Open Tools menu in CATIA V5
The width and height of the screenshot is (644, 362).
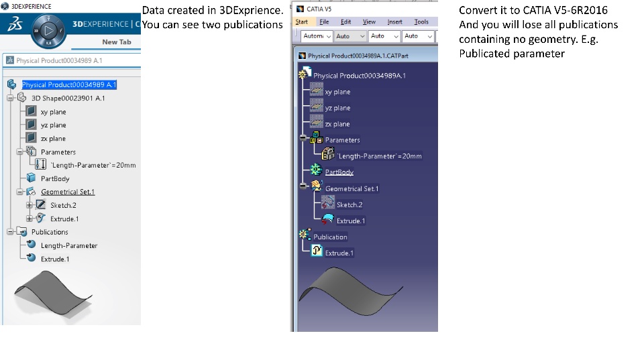click(x=421, y=21)
